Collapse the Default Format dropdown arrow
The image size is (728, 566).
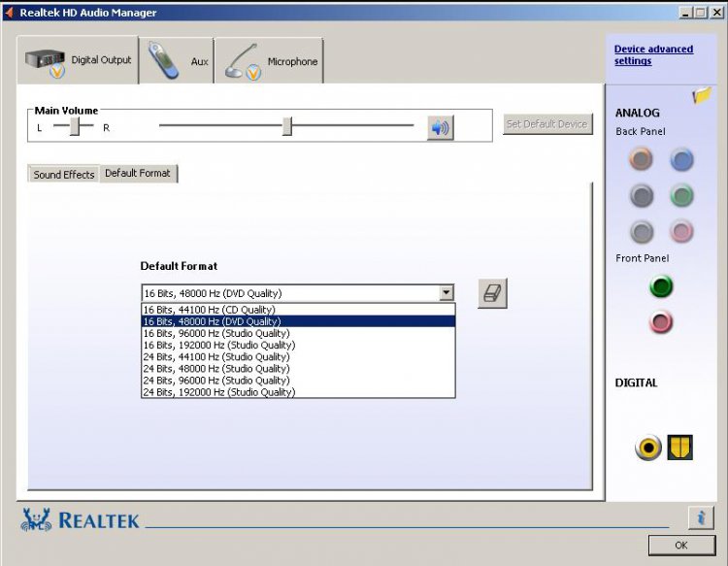(447, 293)
